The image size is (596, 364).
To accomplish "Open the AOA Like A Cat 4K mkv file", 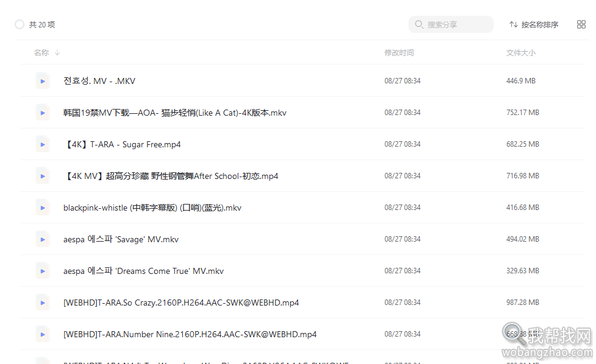I will [x=175, y=113].
